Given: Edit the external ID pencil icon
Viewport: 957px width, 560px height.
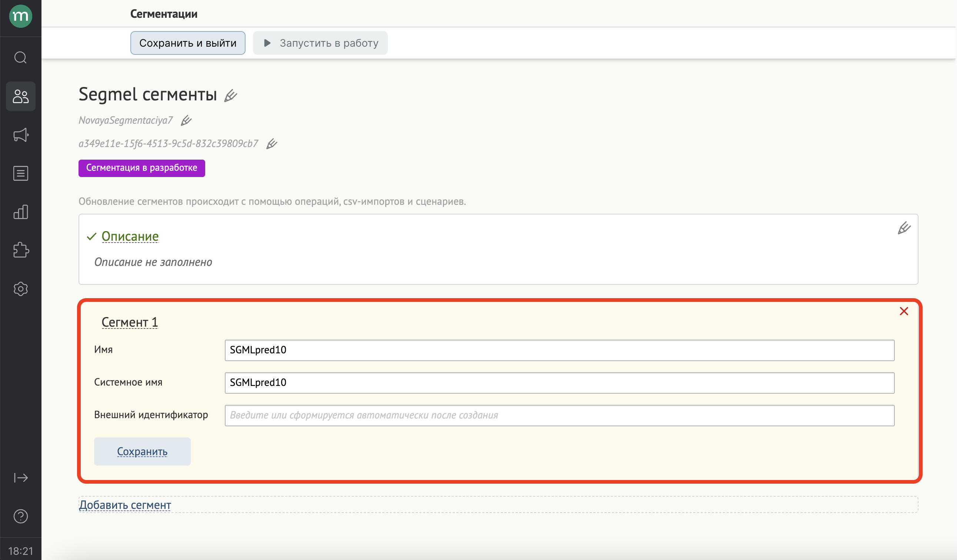Looking at the screenshot, I should point(271,144).
